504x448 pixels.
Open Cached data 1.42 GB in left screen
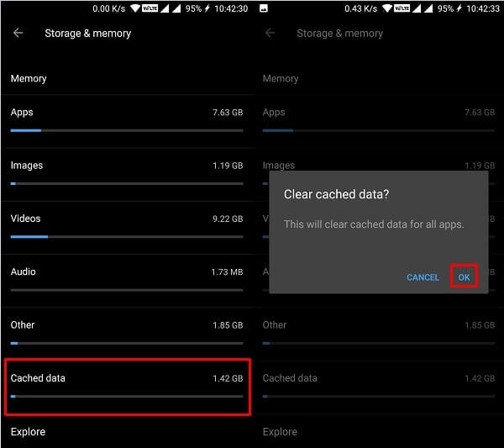click(128, 387)
